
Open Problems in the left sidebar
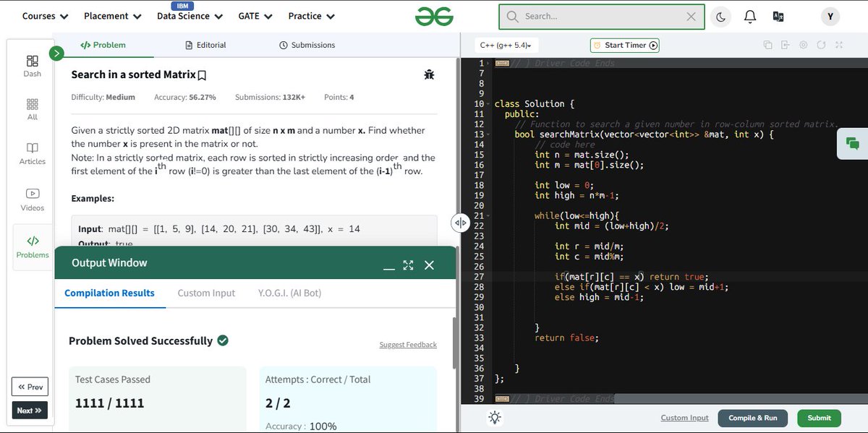pyautogui.click(x=33, y=246)
